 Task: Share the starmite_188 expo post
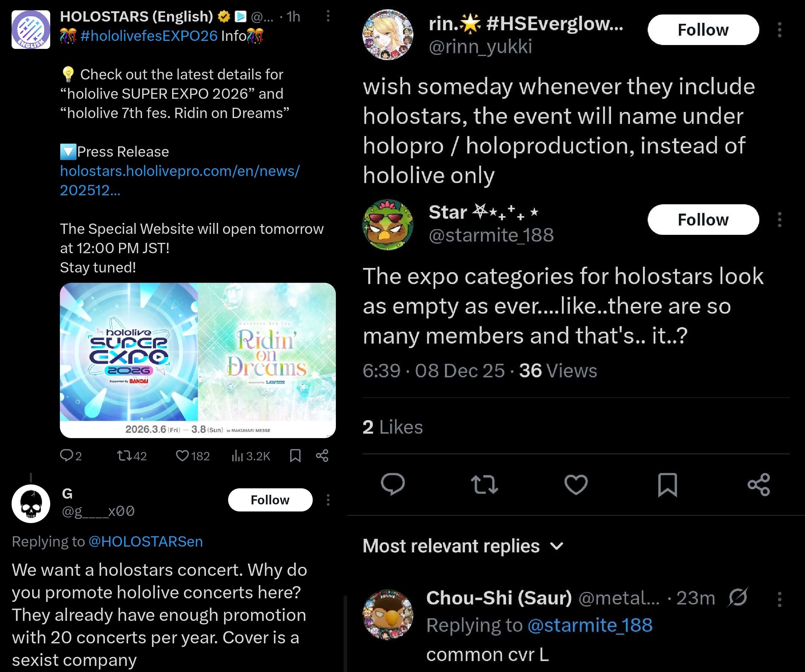[759, 484]
